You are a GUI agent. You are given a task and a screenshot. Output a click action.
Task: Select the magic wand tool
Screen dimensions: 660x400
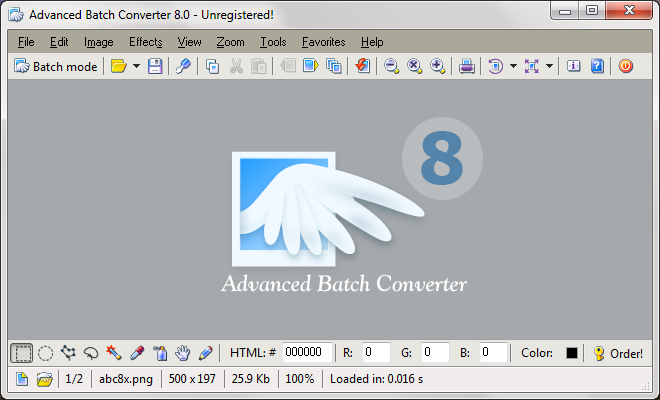114,353
